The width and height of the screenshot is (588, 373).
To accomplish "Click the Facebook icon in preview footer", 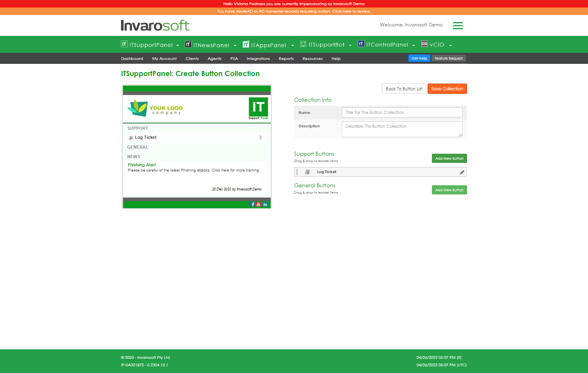I will tap(253, 204).
